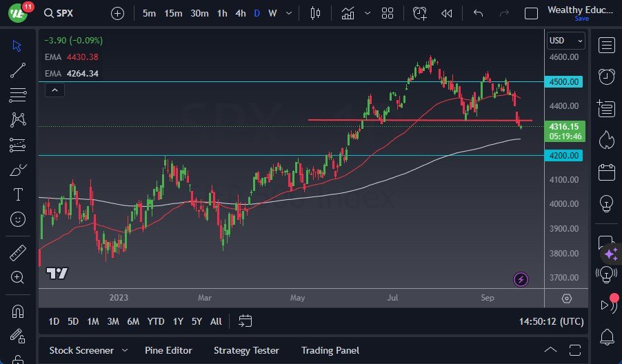This screenshot has width=622, height=364.
Task: Toggle the magnet snap mode
Action: (19, 311)
